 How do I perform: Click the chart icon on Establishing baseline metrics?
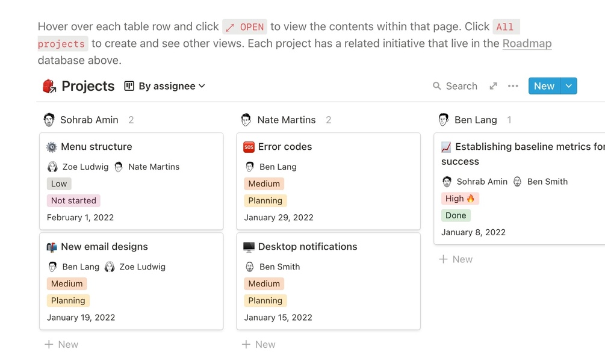(x=446, y=147)
